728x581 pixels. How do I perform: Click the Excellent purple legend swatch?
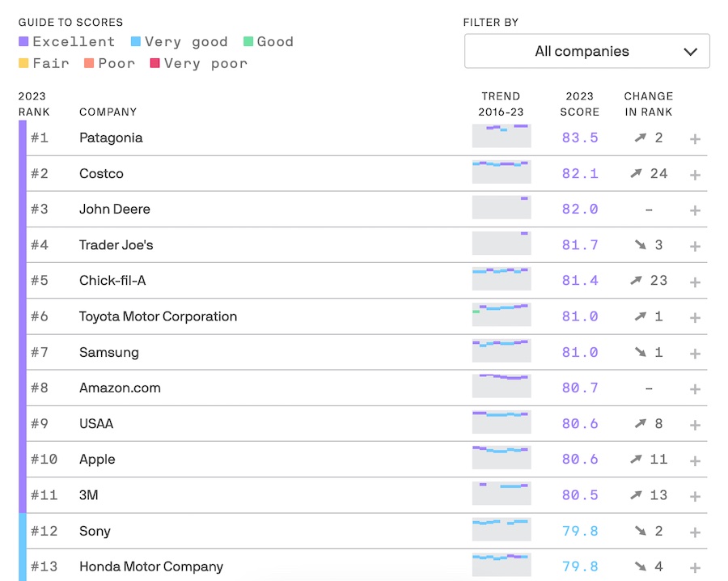[23, 42]
